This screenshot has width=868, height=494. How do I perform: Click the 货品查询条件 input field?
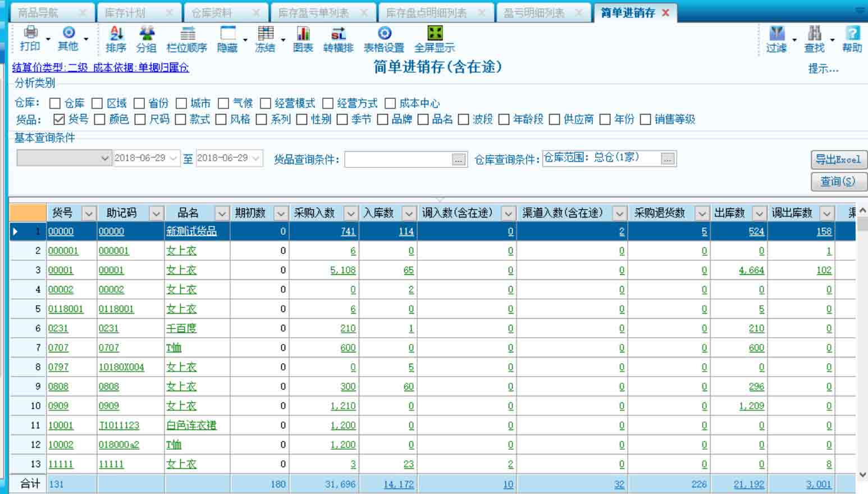coord(399,160)
